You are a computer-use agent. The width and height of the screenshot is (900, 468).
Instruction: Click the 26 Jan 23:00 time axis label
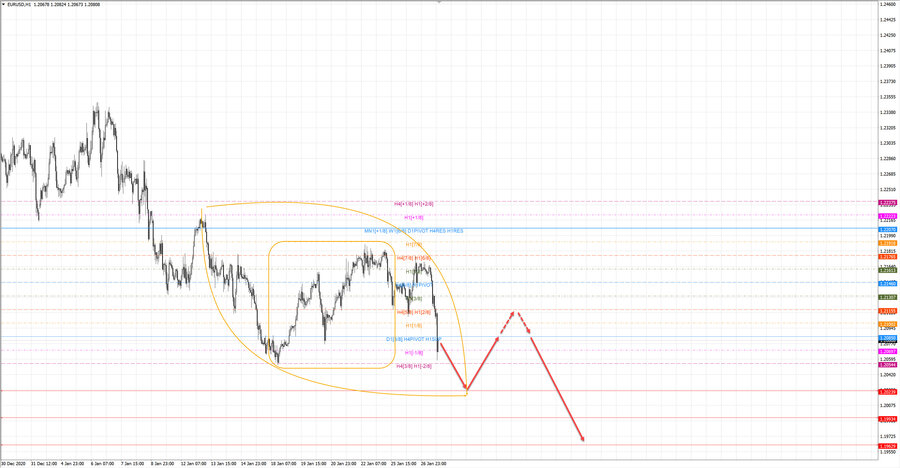click(433, 463)
